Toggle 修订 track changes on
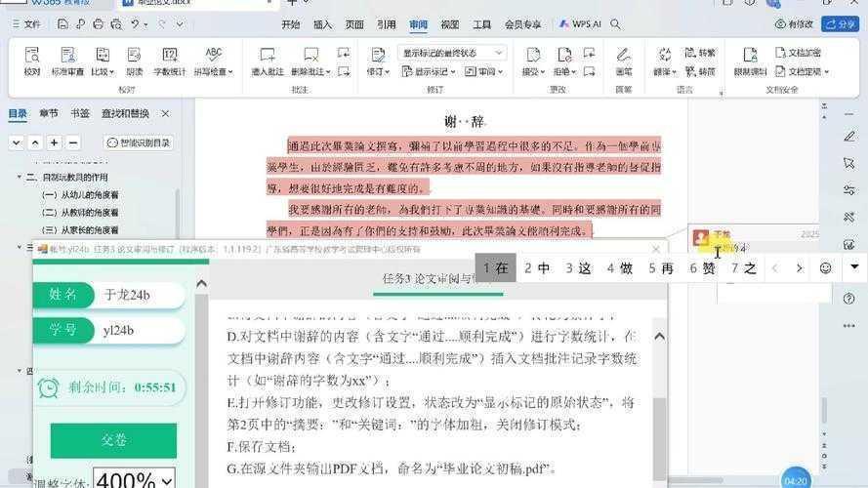868x488 pixels. pos(378,56)
